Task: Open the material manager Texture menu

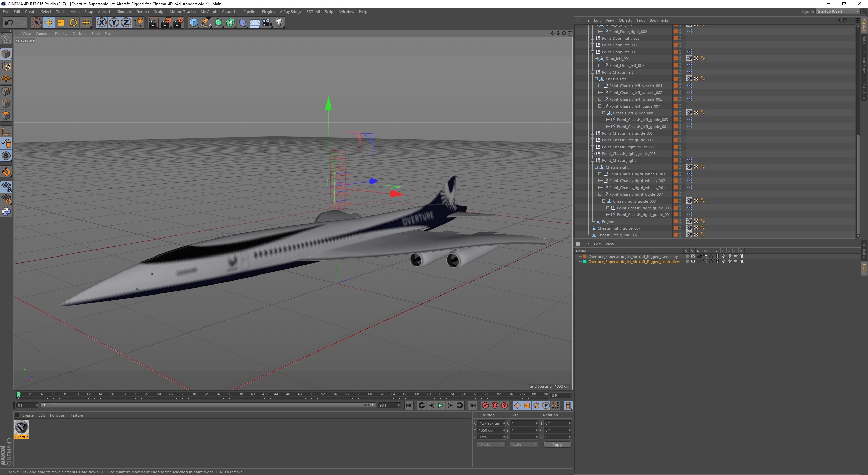Action: pos(76,415)
